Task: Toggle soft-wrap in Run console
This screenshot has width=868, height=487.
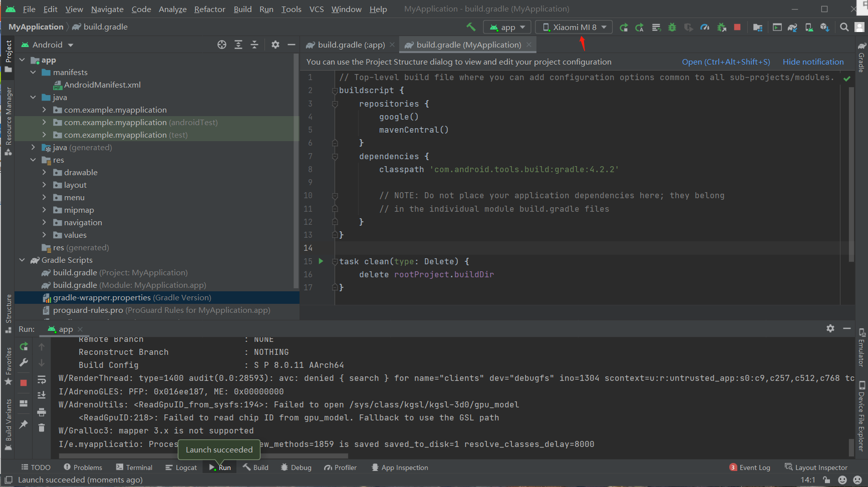Action: tap(42, 379)
